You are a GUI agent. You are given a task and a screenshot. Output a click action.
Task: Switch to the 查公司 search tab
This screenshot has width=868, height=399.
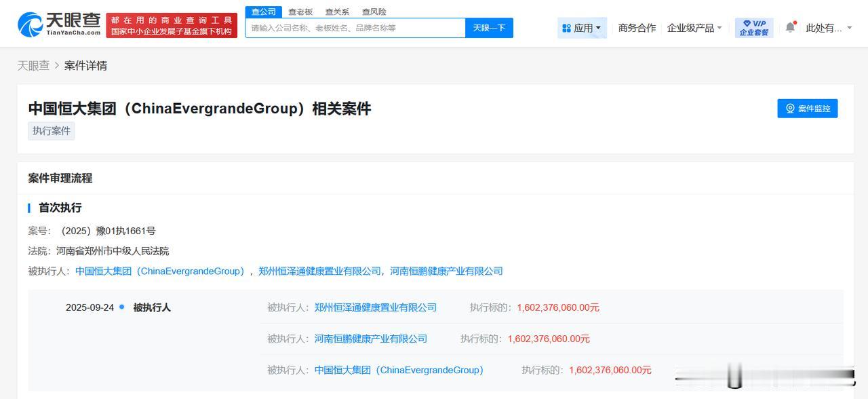pyautogui.click(x=264, y=12)
